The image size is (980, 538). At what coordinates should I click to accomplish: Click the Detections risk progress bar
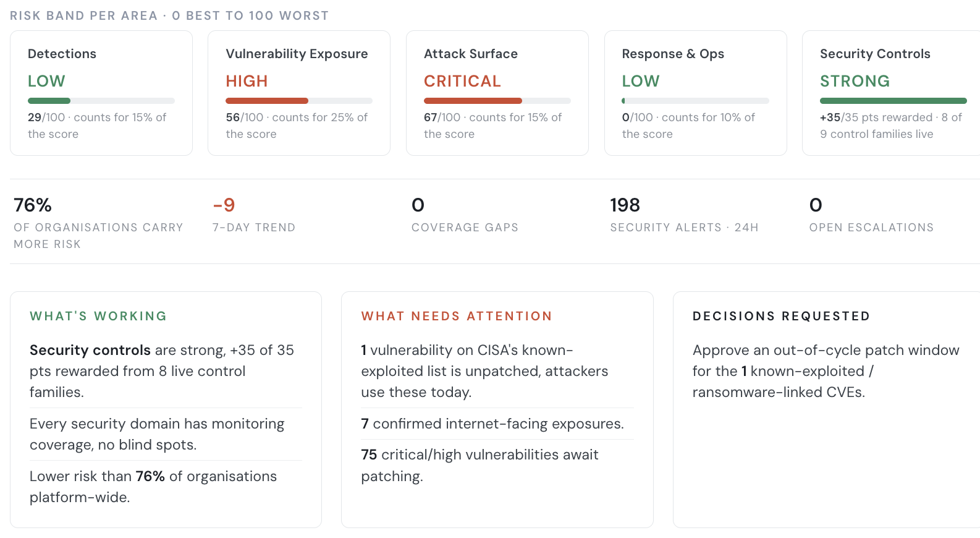pyautogui.click(x=101, y=101)
